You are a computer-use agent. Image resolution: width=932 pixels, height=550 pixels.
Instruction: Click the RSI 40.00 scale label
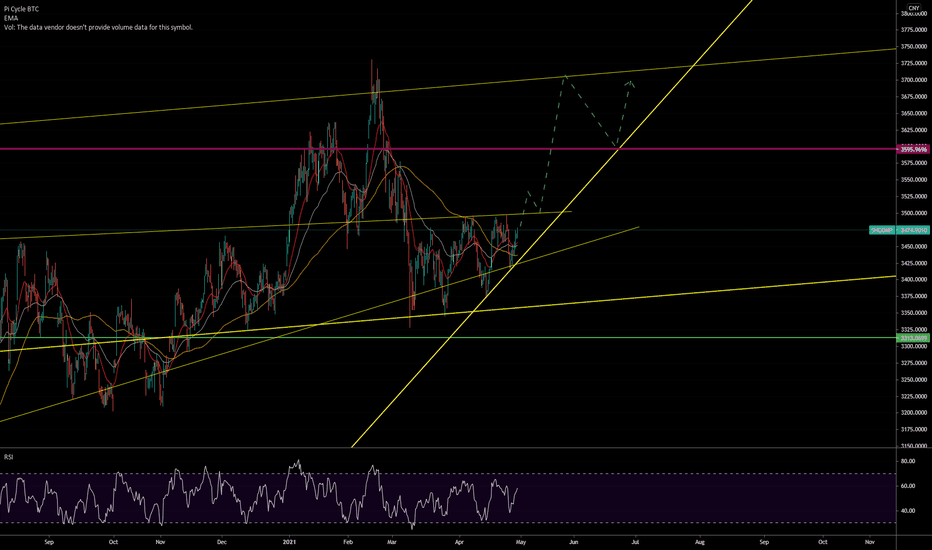point(908,511)
